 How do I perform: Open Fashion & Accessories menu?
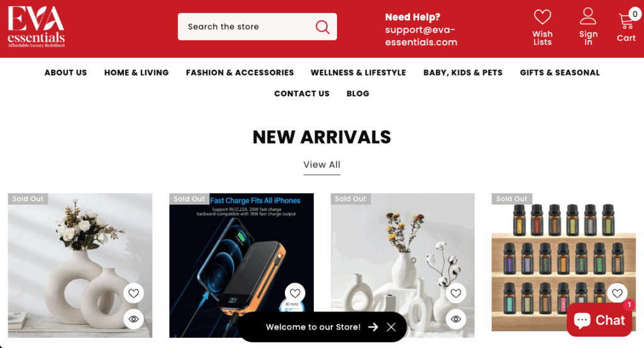(x=240, y=73)
